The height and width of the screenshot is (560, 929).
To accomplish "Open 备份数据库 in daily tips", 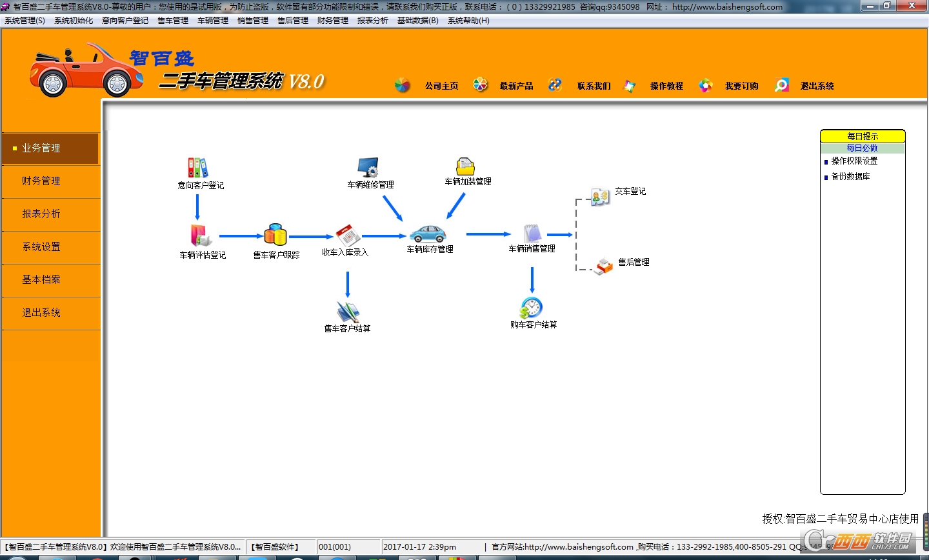I will (850, 176).
